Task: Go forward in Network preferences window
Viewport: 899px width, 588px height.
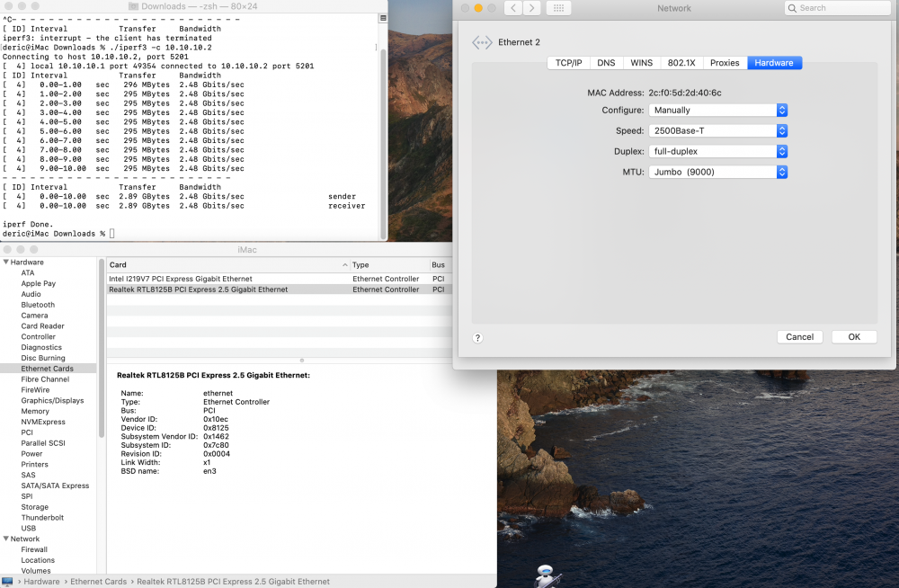Action: [x=531, y=8]
